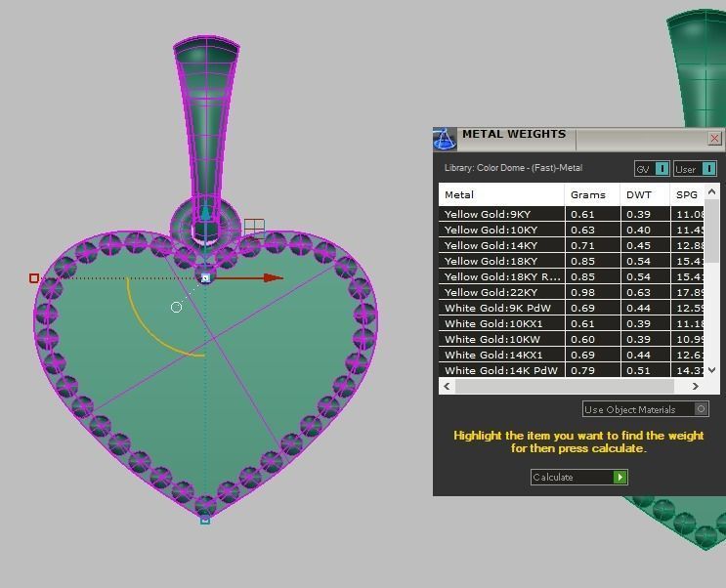Click the gumball center origin handle

click(205, 277)
